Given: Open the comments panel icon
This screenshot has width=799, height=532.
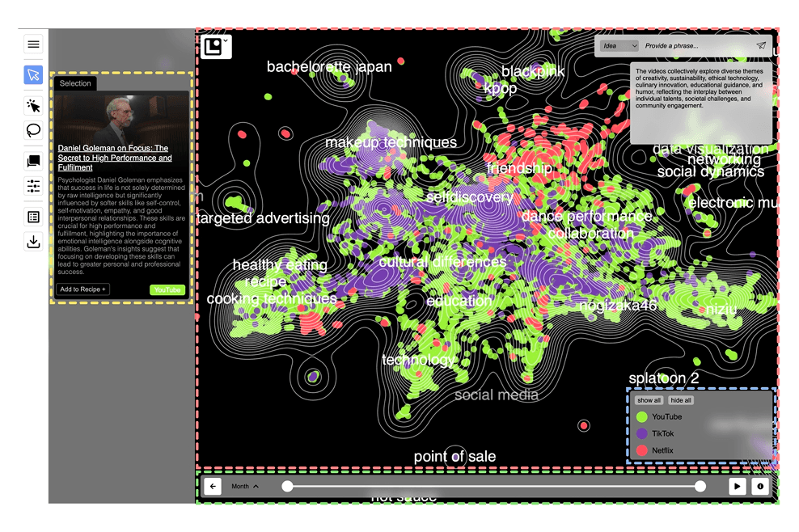Looking at the screenshot, I should 34,162.
